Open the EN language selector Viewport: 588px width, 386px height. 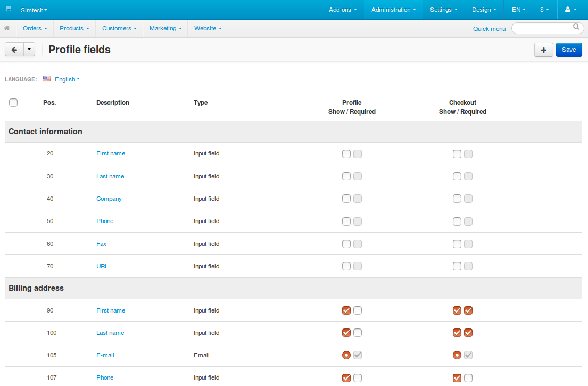pyautogui.click(x=519, y=10)
